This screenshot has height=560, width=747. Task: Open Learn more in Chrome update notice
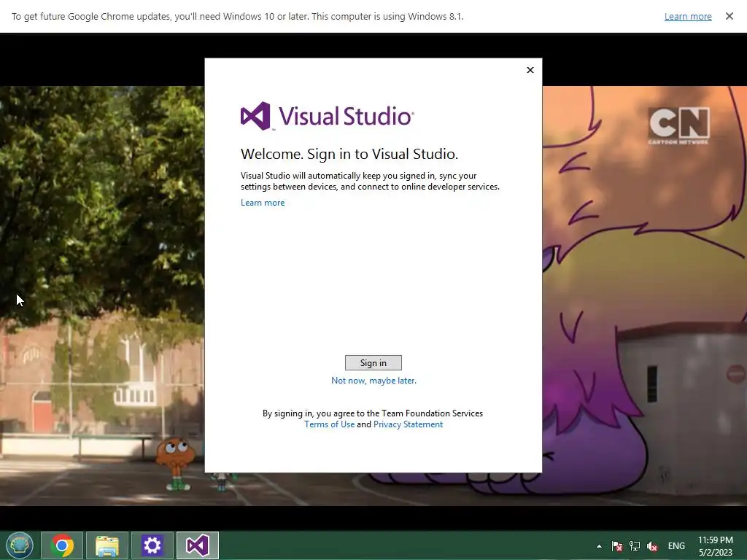(x=688, y=17)
